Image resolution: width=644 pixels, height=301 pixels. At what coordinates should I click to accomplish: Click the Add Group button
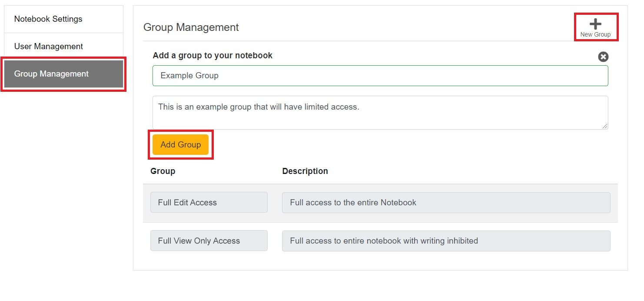pos(180,145)
